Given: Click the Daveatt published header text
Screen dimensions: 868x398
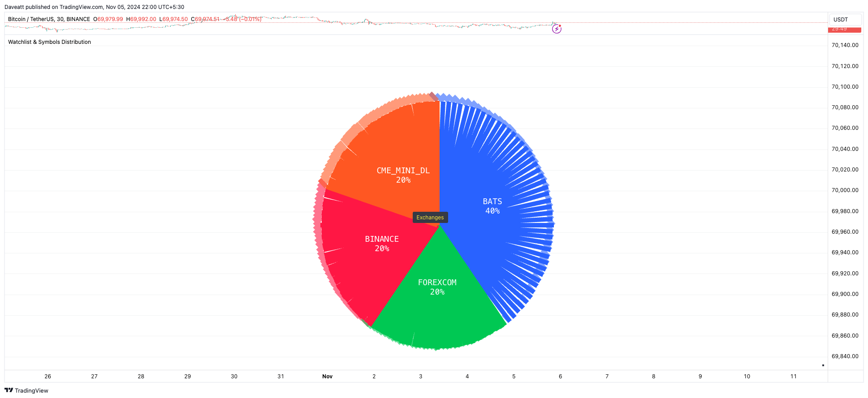Looking at the screenshot, I should (94, 7).
